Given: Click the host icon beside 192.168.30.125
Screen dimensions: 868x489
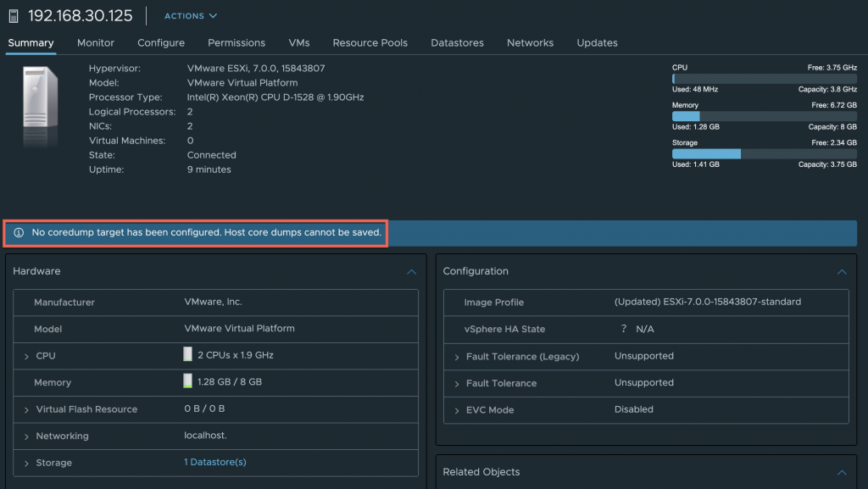Looking at the screenshot, I should click(x=14, y=16).
